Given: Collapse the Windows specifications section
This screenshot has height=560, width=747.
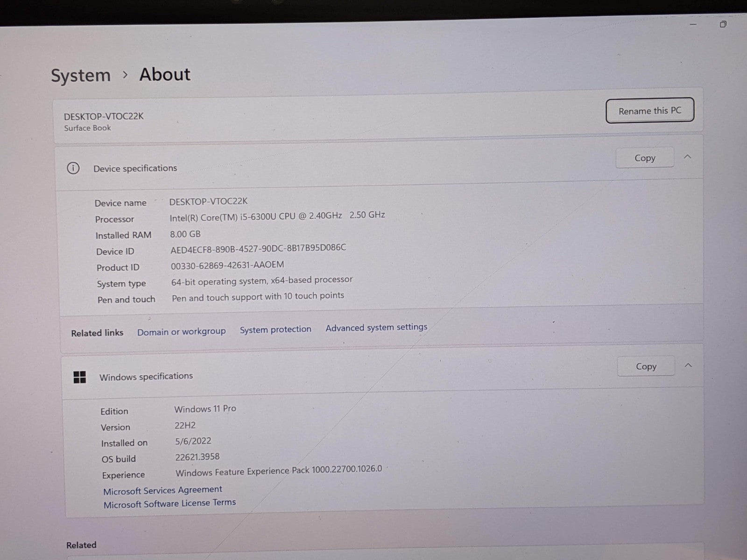Looking at the screenshot, I should pos(688,365).
